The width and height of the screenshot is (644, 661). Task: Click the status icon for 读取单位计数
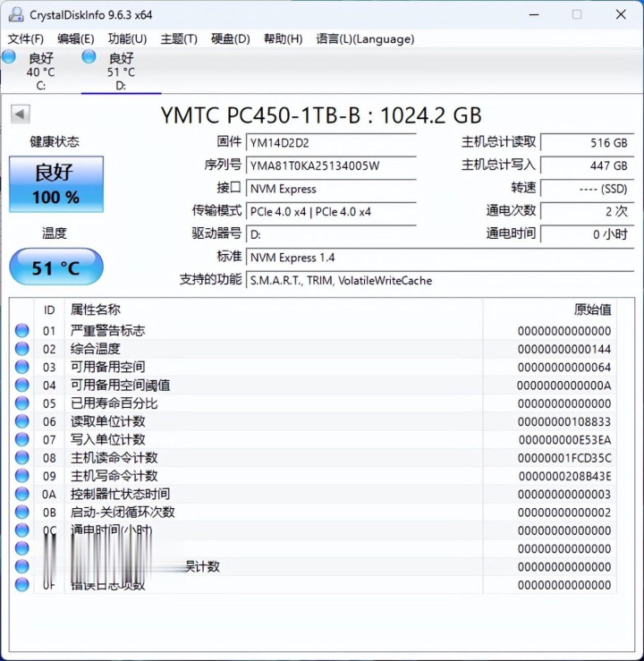pyautogui.click(x=22, y=421)
